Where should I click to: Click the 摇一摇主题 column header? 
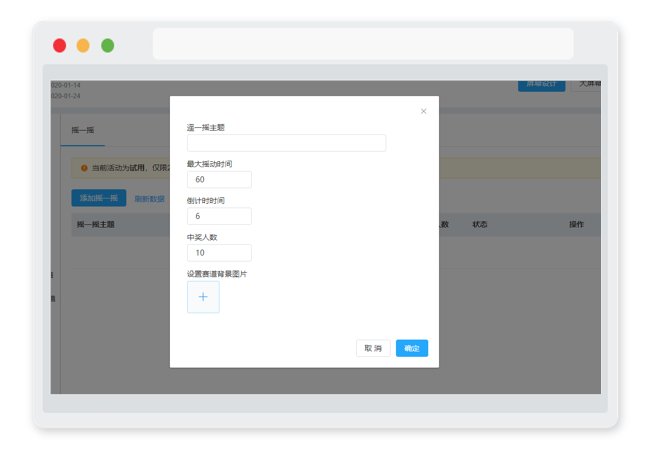[95, 224]
